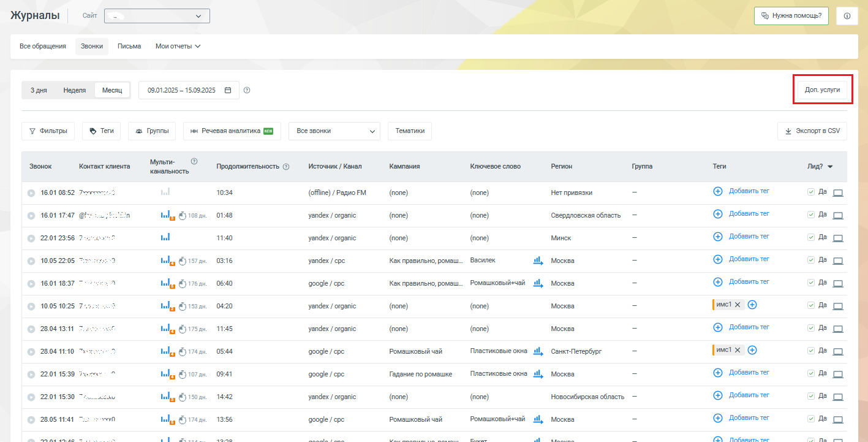This screenshot has height=442, width=868.
Task: Open Тематики button
Action: click(x=410, y=131)
